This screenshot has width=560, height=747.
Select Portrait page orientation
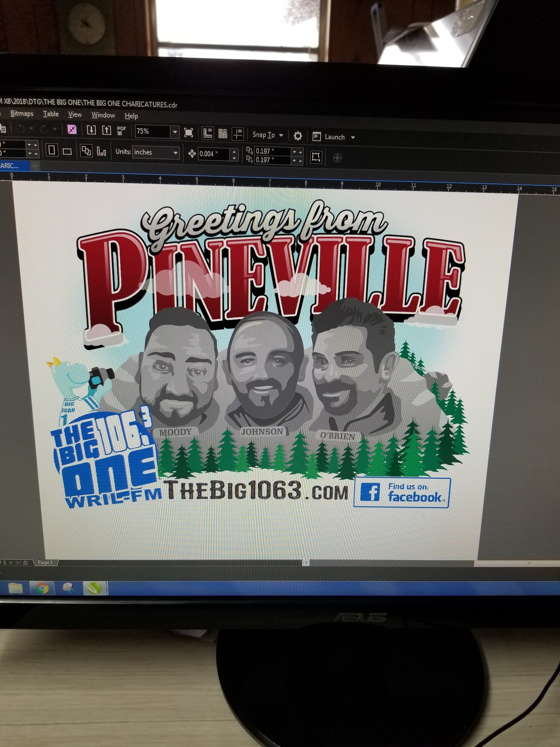tap(52, 150)
